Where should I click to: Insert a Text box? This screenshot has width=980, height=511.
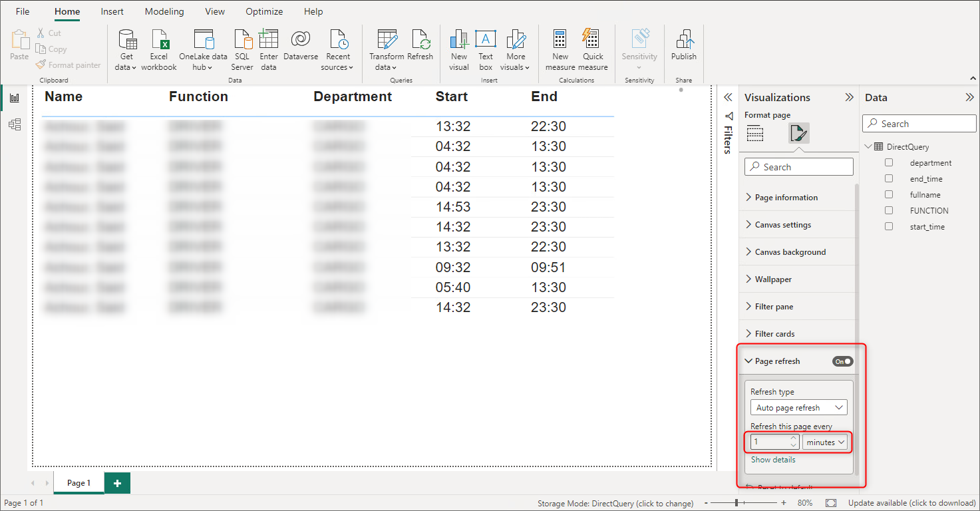click(x=486, y=50)
